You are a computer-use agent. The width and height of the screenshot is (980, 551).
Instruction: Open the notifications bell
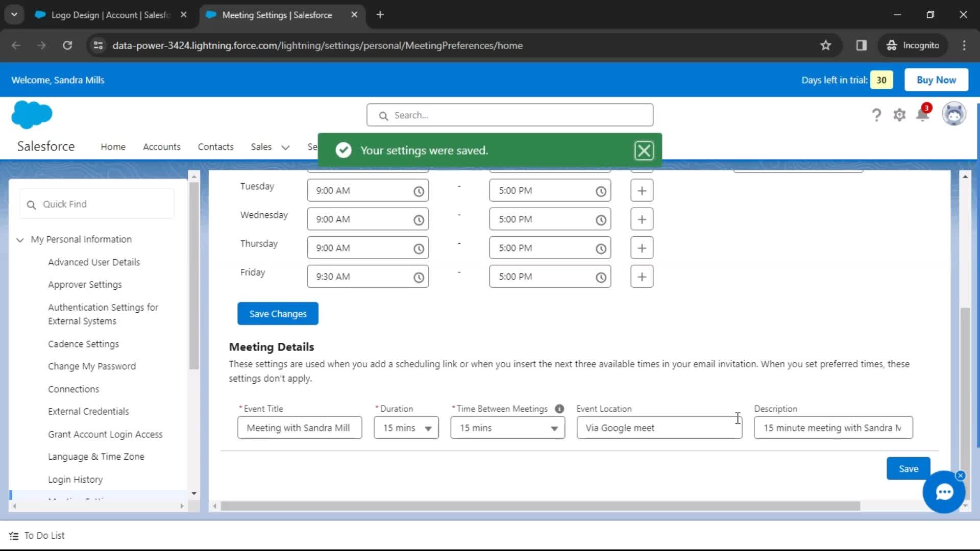(x=923, y=114)
